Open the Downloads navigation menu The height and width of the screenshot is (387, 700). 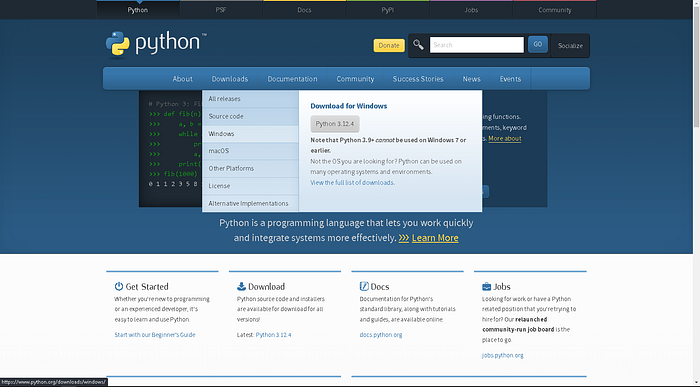[229, 79]
